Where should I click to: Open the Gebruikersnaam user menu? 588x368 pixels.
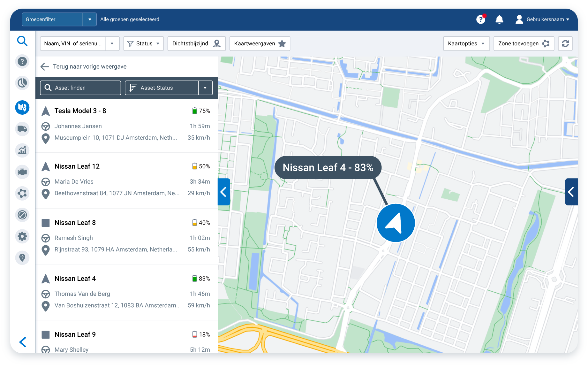[542, 19]
